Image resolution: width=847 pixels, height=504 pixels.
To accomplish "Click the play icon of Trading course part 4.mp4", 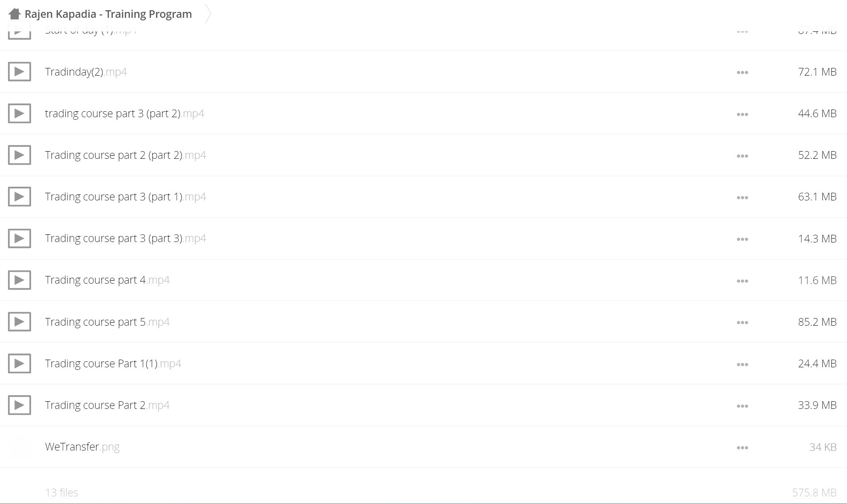I will (20, 280).
